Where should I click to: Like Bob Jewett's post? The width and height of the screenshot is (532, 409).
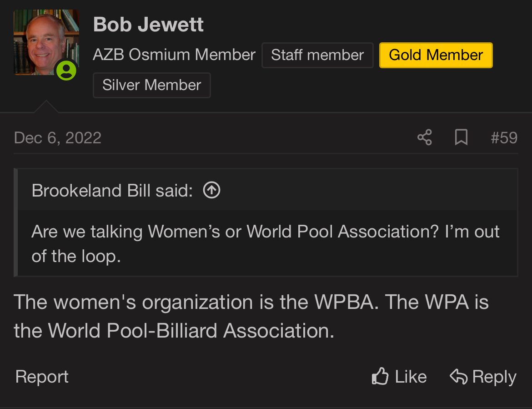click(399, 376)
